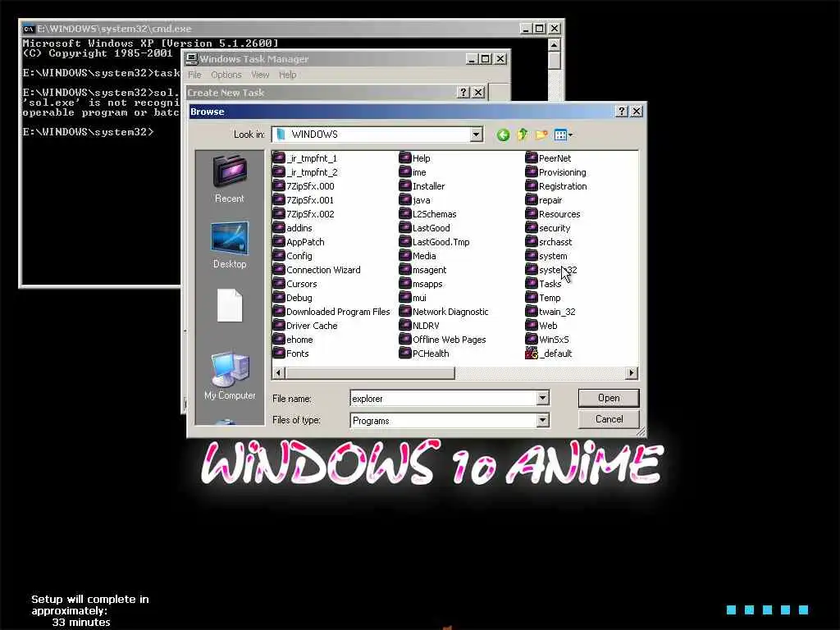The height and width of the screenshot is (630, 840).
Task: Open Task Manager Help menu
Action: pyautogui.click(x=288, y=75)
